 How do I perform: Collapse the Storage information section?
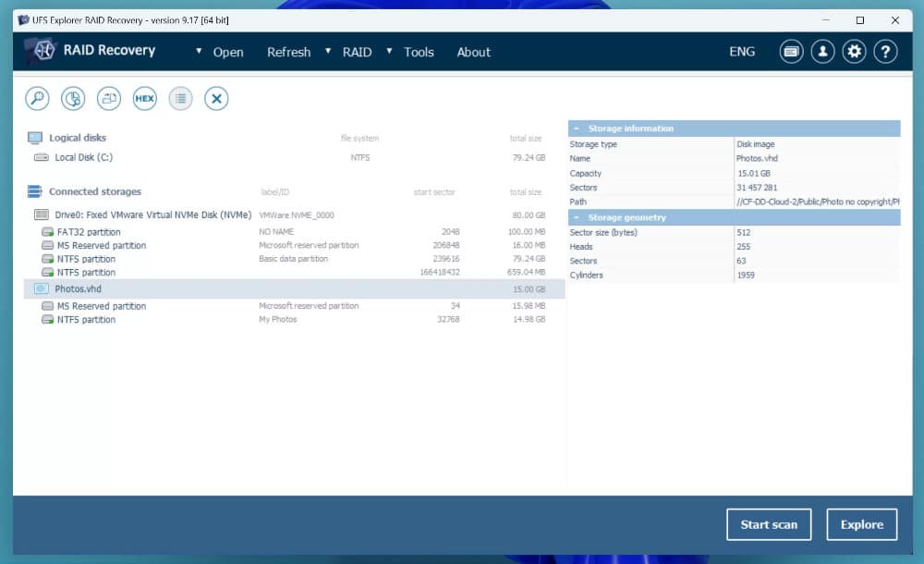[x=577, y=129]
